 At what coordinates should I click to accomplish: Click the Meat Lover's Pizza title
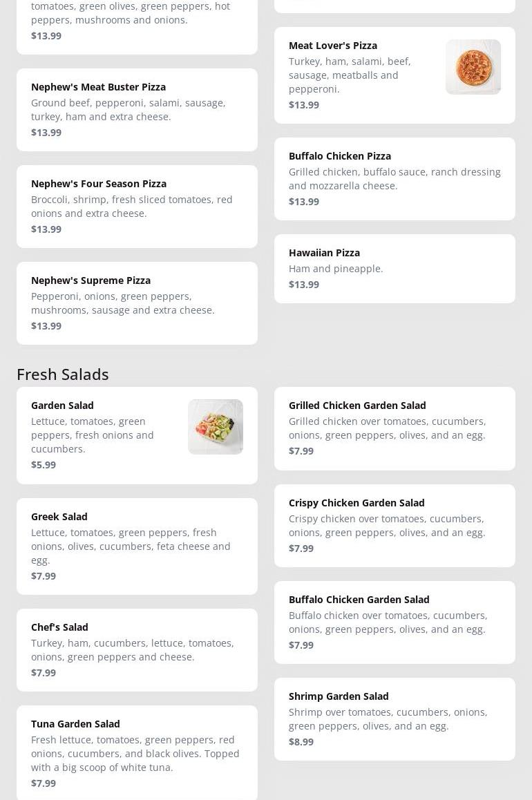click(x=332, y=46)
